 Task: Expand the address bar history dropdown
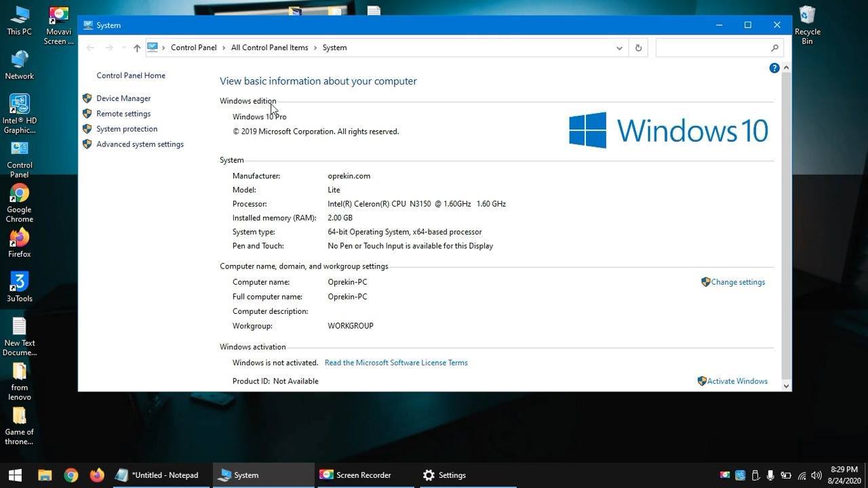pos(619,47)
